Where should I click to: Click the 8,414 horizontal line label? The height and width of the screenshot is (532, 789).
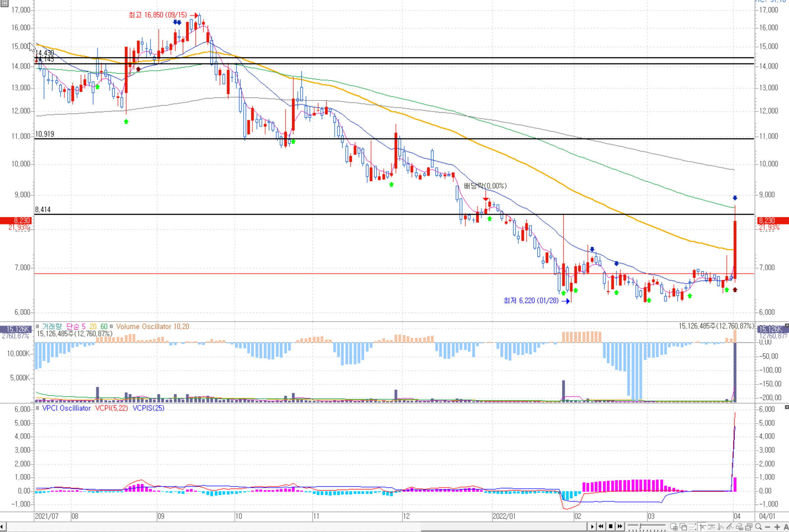click(x=43, y=210)
